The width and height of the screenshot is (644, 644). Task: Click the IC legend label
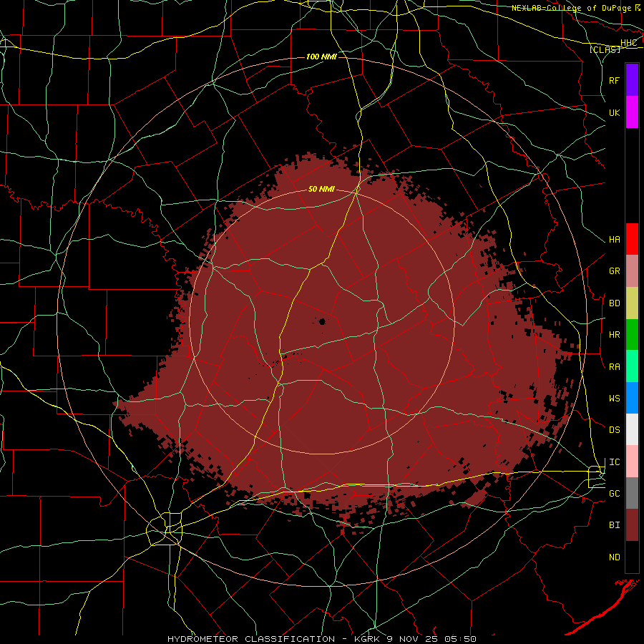coord(614,462)
